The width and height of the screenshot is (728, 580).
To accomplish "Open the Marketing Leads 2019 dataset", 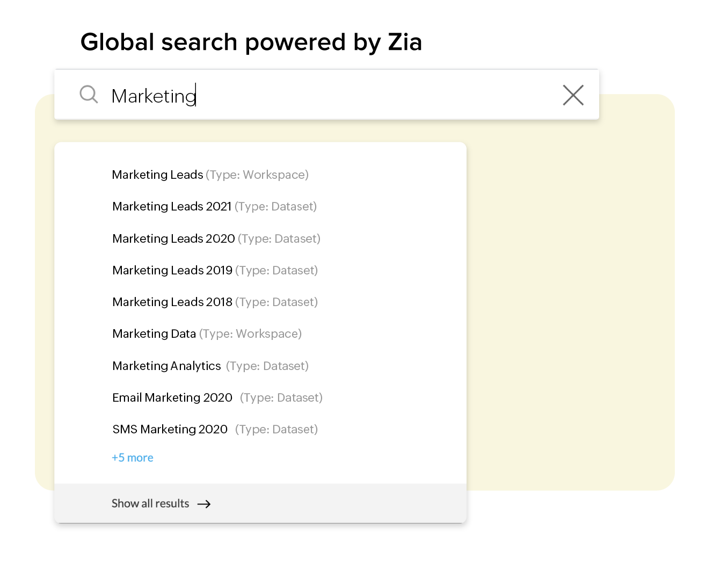I will 172,270.
